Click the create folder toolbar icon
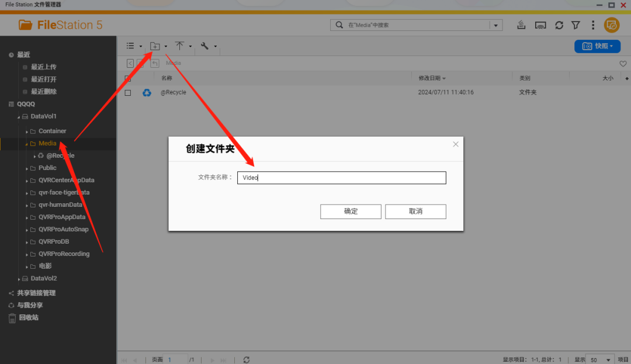 click(155, 46)
